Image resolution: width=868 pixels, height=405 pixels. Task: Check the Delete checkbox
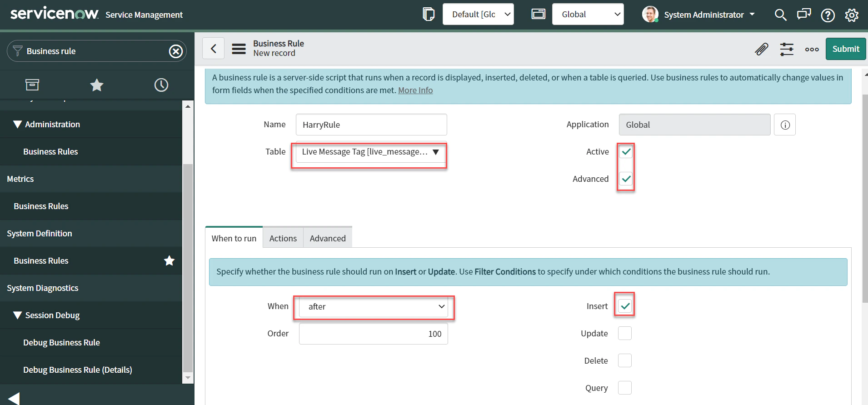click(625, 360)
